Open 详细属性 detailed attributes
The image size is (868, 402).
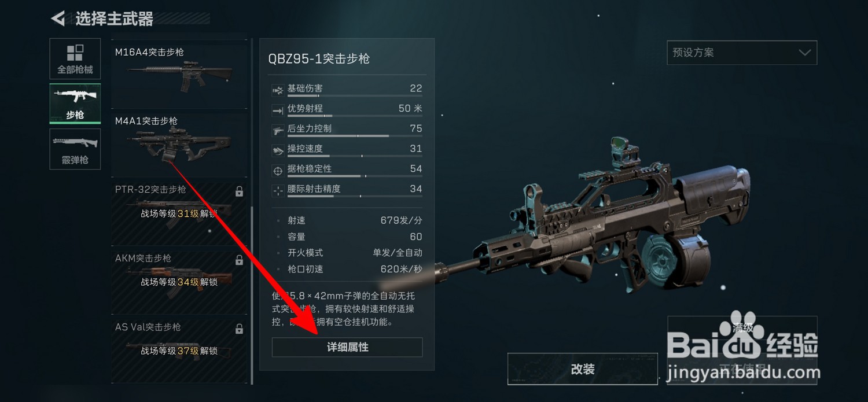(347, 347)
